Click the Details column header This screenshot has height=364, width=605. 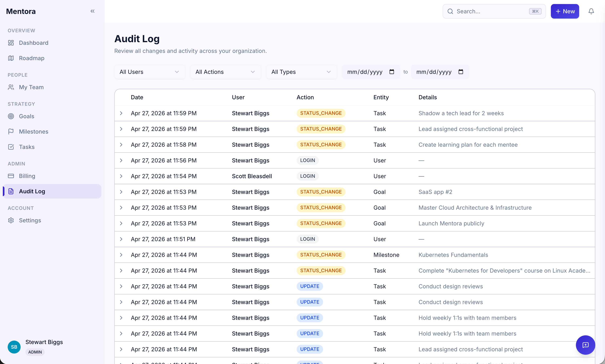[x=427, y=97]
